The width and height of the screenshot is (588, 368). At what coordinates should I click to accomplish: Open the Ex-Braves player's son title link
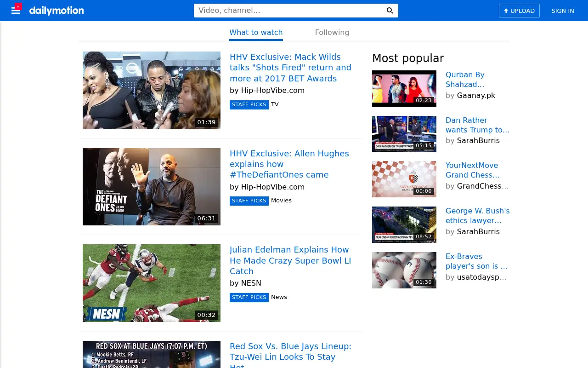[x=476, y=261]
